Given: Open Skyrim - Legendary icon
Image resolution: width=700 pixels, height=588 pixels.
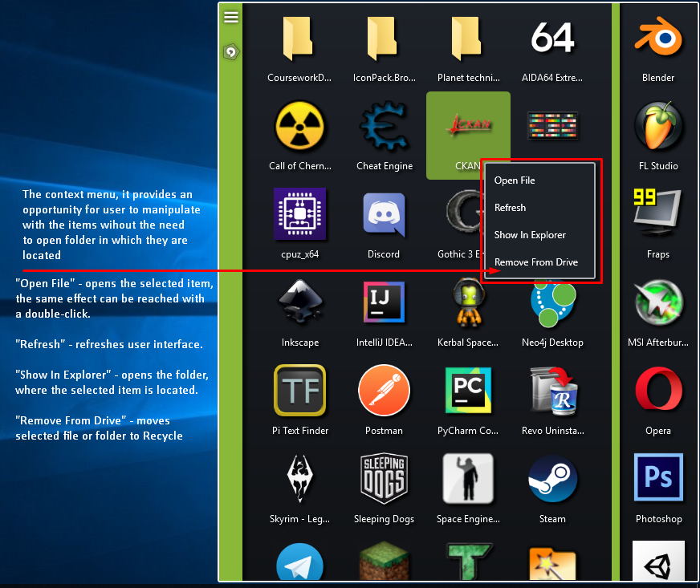Looking at the screenshot, I should click(x=299, y=478).
